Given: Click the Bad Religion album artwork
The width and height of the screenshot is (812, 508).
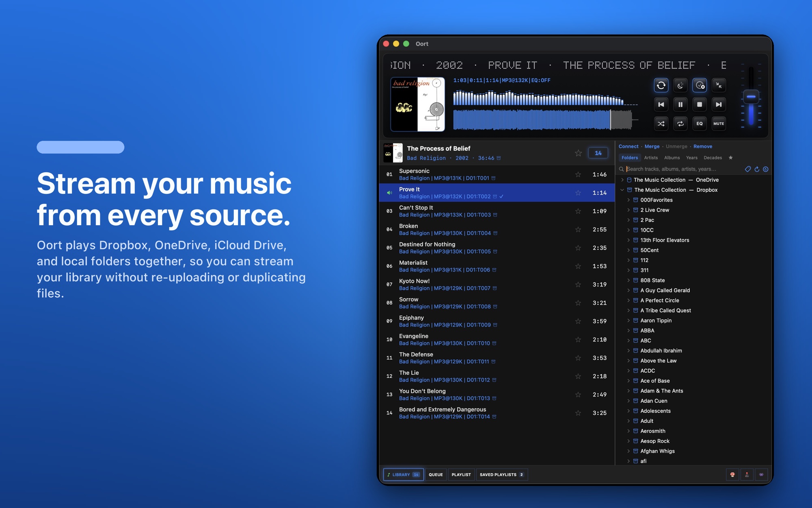Looking at the screenshot, I should pyautogui.click(x=417, y=104).
